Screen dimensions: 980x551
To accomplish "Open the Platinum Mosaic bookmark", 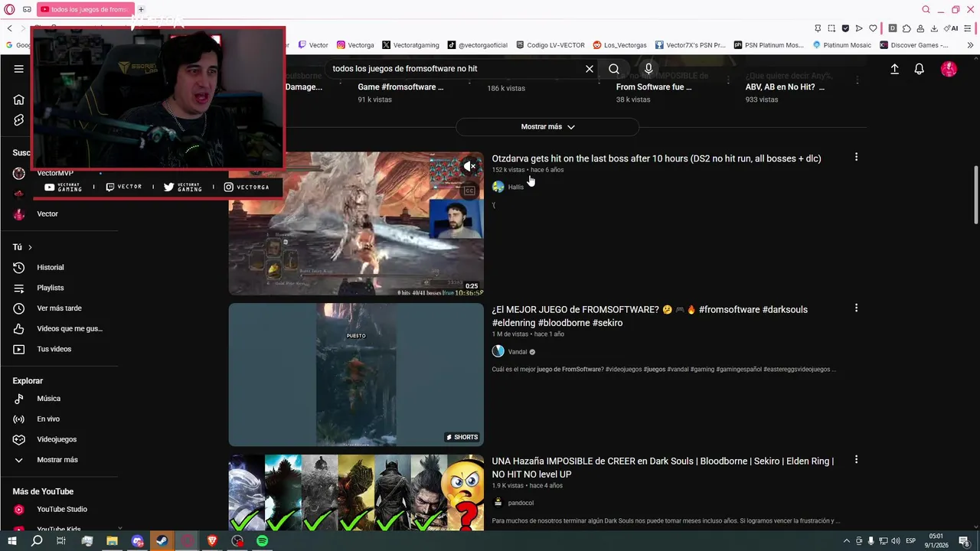I will coord(841,45).
